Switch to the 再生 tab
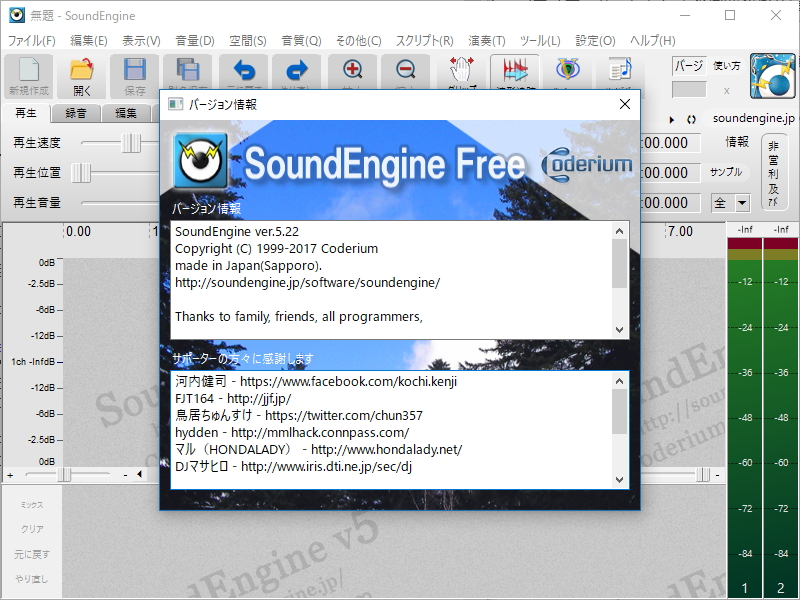Image resolution: width=800 pixels, height=600 pixels. coord(26,113)
